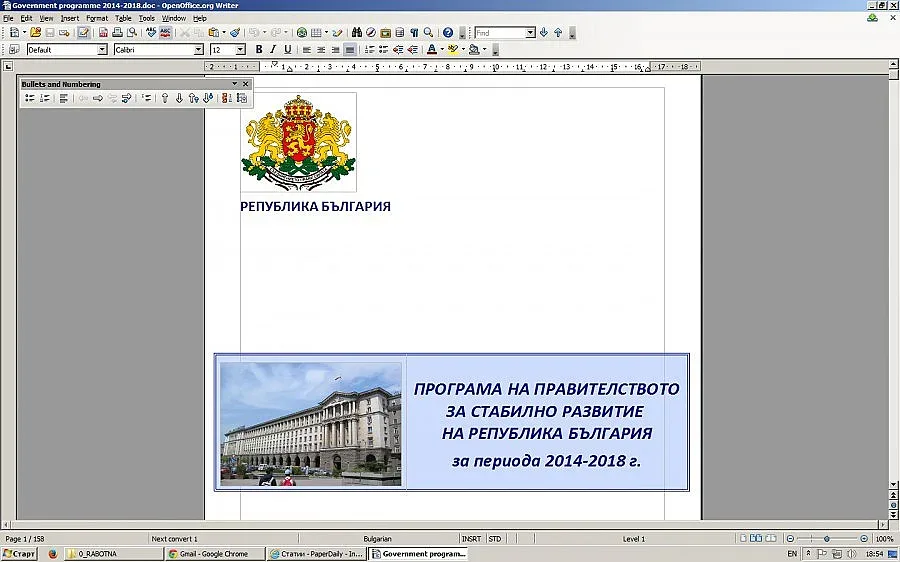Export document directly as PDF
This screenshot has width=900, height=562.
pyautogui.click(x=103, y=33)
